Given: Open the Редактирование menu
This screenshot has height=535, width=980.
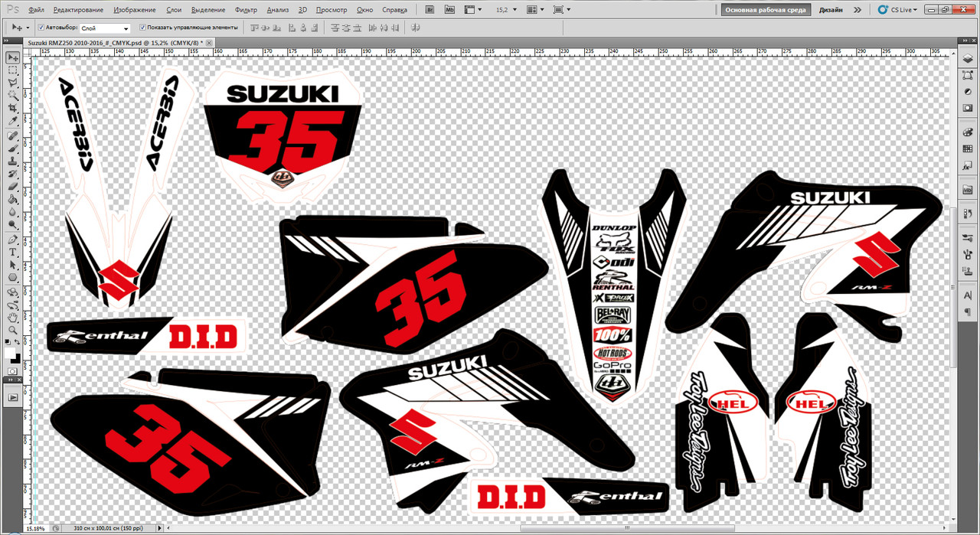Looking at the screenshot, I should 79,10.
